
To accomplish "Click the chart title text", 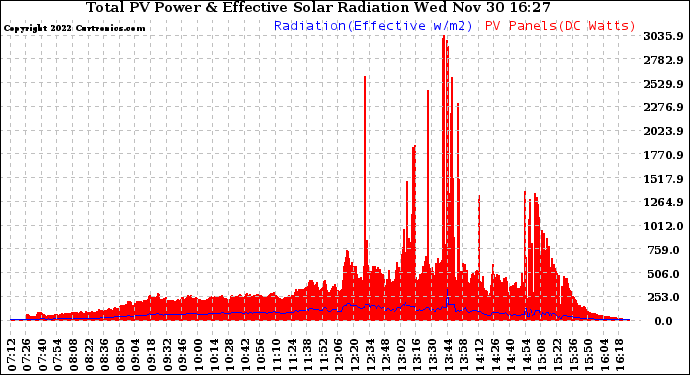I will coord(318,7).
